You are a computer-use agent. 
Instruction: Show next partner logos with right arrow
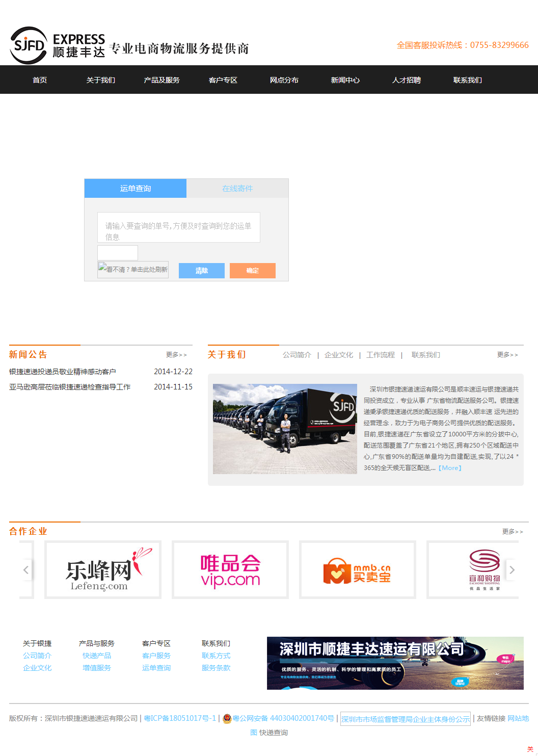pos(512,570)
